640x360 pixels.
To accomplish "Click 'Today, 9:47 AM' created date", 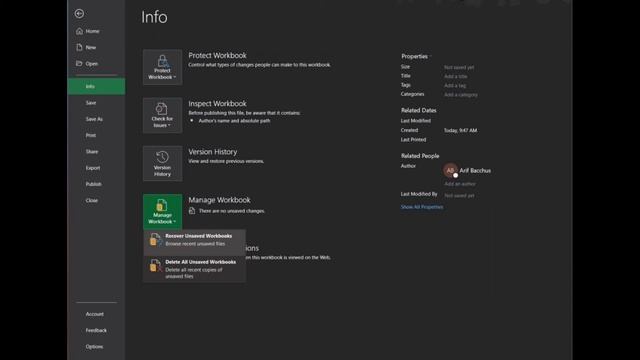I will tap(460, 131).
